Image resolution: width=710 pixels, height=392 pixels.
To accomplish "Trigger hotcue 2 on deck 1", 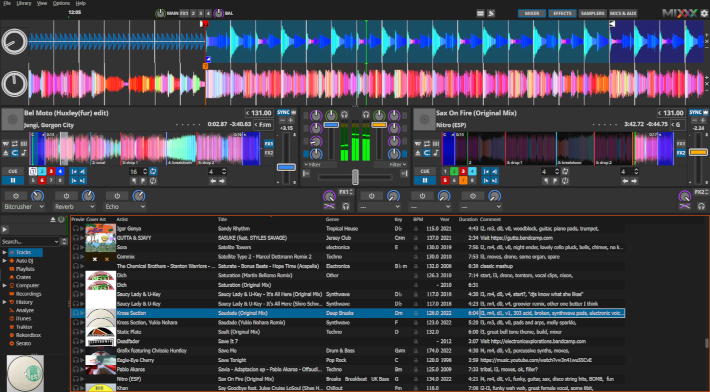I will pyautogui.click(x=42, y=171).
